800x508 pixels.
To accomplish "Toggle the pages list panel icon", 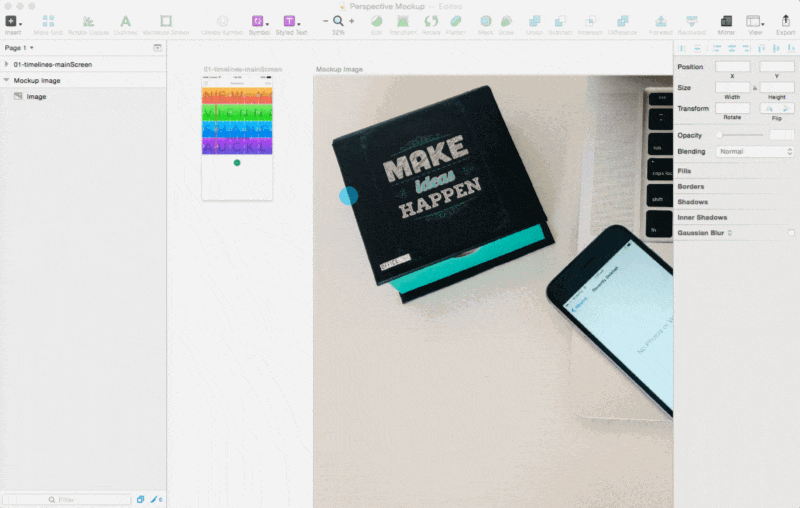I will tap(157, 47).
